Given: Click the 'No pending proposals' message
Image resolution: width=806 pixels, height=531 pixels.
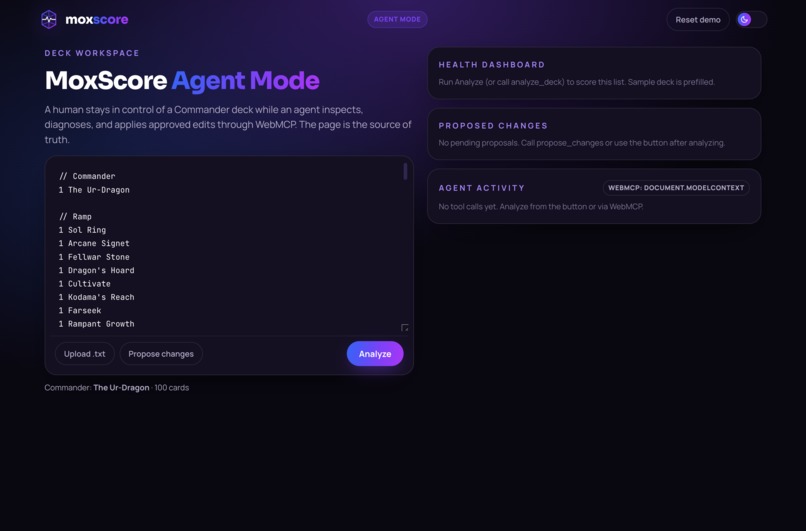Looking at the screenshot, I should (581, 142).
